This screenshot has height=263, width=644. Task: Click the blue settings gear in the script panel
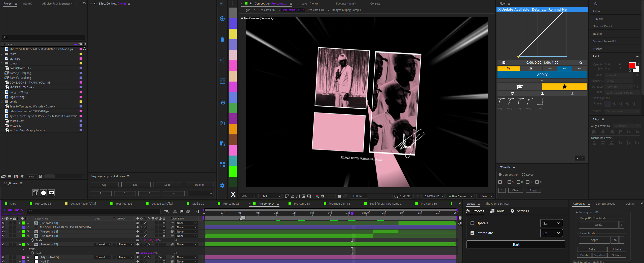click(222, 185)
